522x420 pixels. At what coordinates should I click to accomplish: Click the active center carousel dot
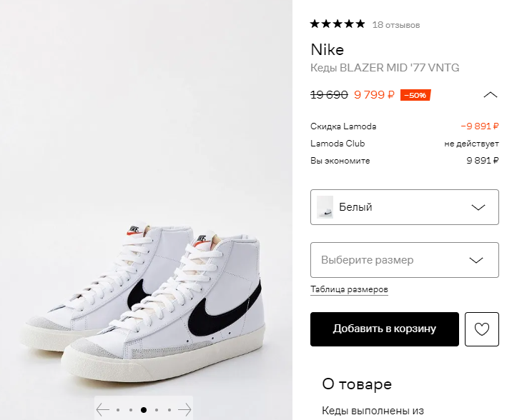click(x=144, y=410)
